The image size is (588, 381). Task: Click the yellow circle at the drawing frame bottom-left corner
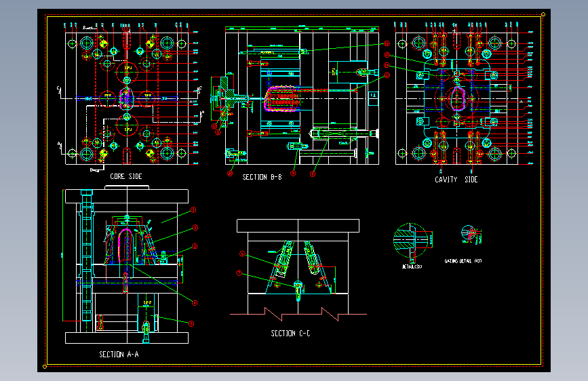[x=45, y=366]
